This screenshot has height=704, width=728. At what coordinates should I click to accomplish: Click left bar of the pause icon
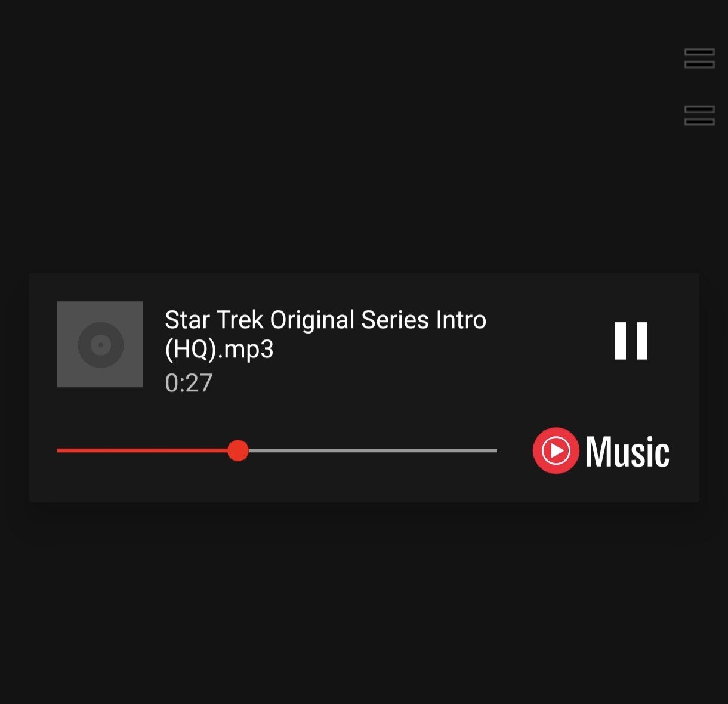coord(621,341)
